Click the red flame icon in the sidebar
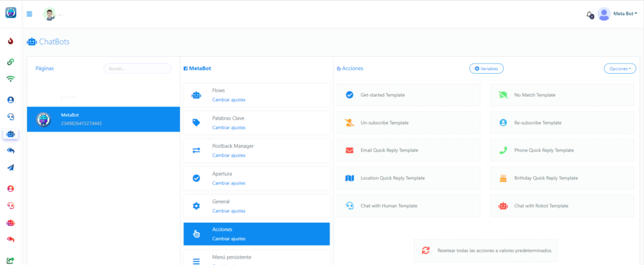Image resolution: width=644 pixels, height=265 pixels. (11, 41)
